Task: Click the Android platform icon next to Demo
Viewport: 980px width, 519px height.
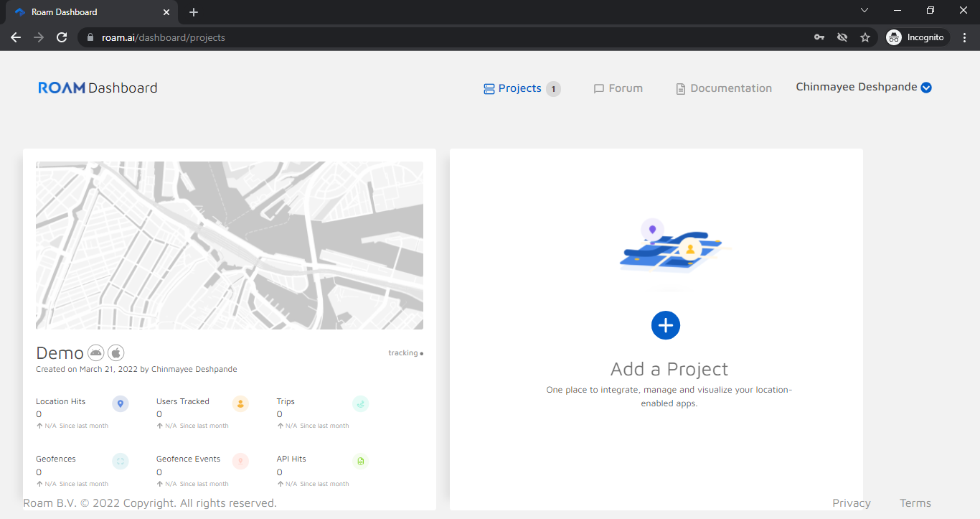Action: [96, 352]
